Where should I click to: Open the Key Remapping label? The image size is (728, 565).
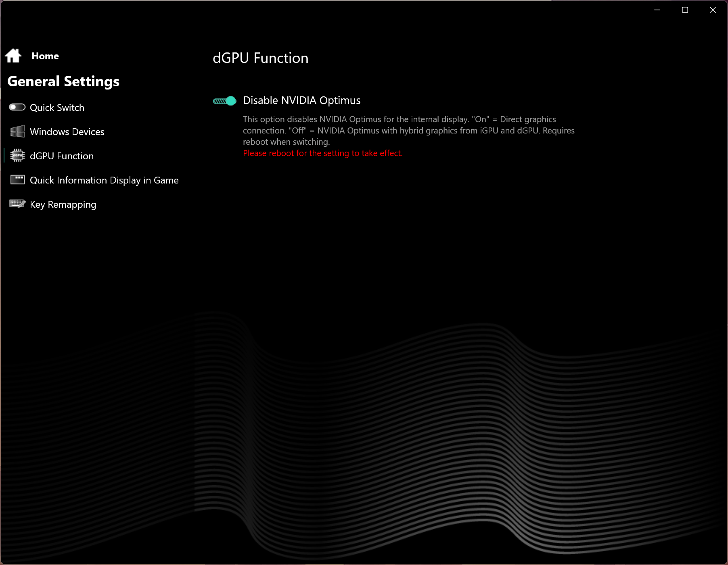pos(63,204)
